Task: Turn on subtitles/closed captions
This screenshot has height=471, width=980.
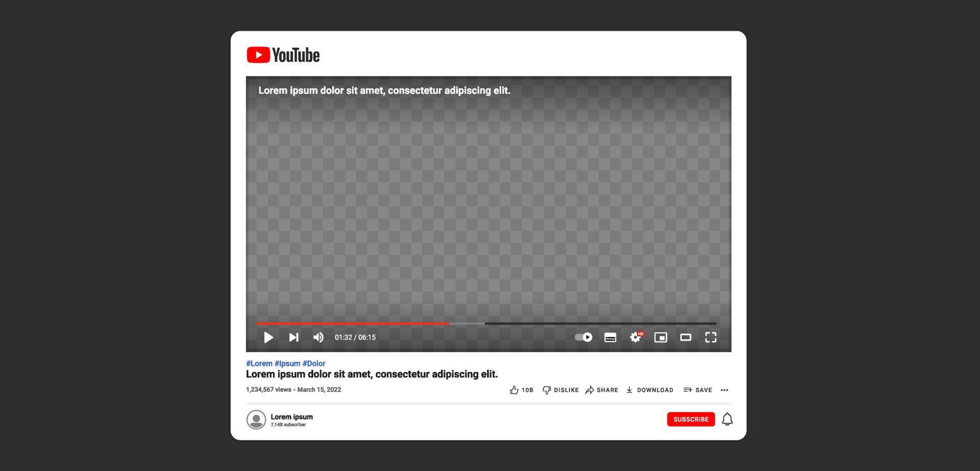Action: point(610,337)
